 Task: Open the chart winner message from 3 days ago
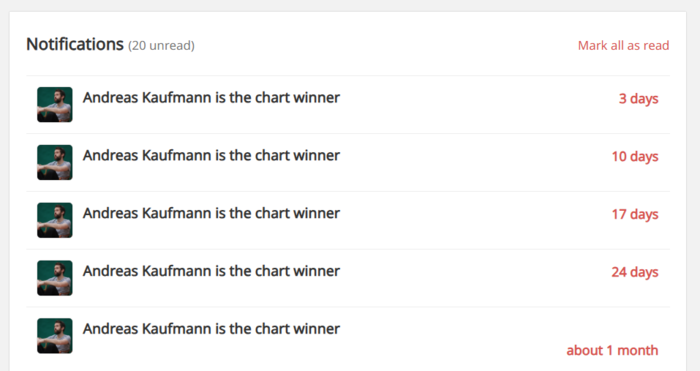pyautogui.click(x=211, y=97)
